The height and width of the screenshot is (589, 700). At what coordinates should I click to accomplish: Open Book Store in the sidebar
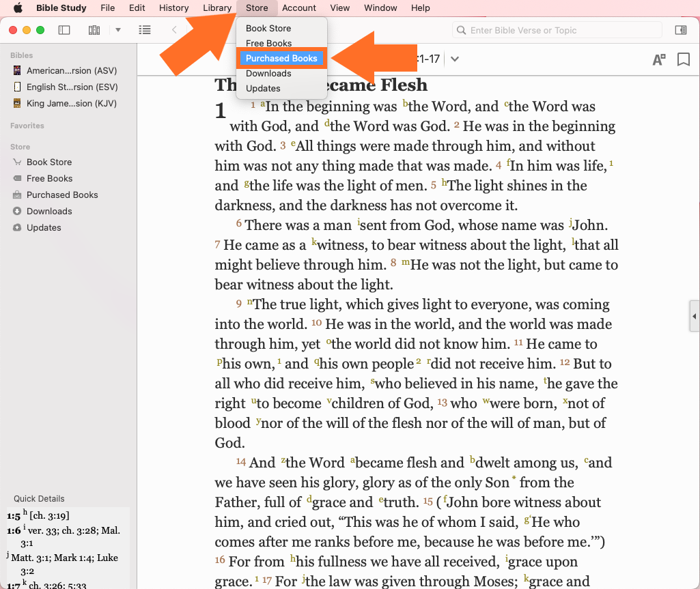49,162
